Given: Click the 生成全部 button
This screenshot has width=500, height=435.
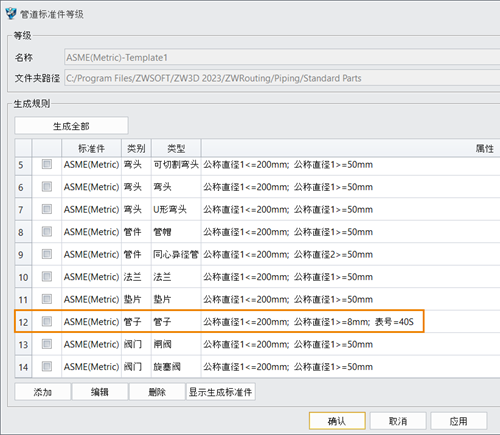Looking at the screenshot, I should click(x=71, y=126).
